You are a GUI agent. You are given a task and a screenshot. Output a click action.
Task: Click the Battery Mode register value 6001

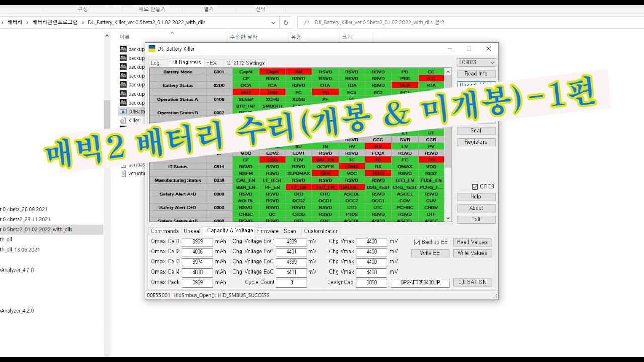click(219, 72)
